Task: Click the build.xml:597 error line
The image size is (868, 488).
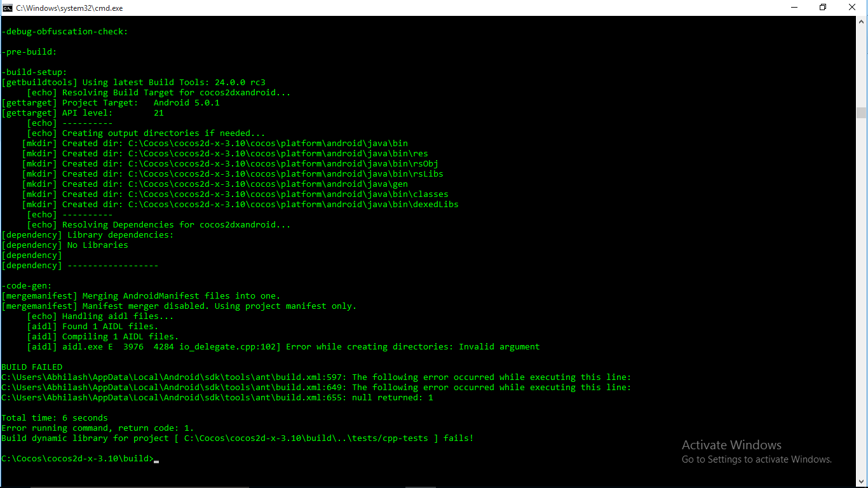Action: [316, 377]
